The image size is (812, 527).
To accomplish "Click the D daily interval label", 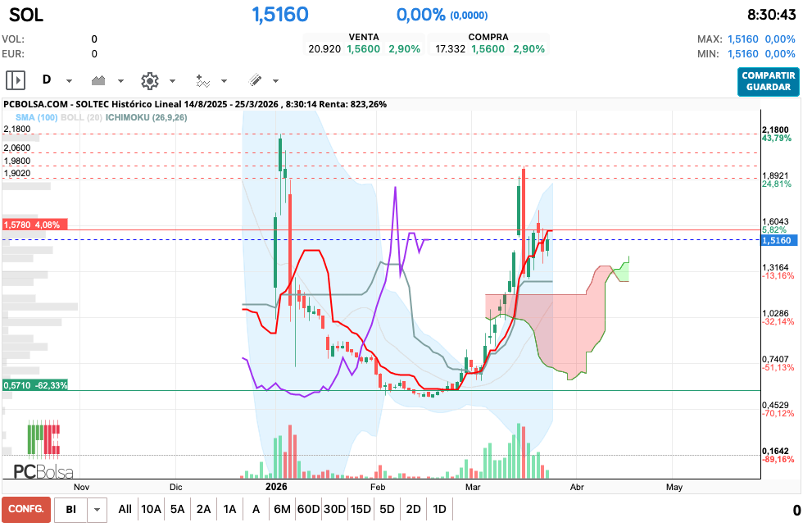I will [x=47, y=80].
